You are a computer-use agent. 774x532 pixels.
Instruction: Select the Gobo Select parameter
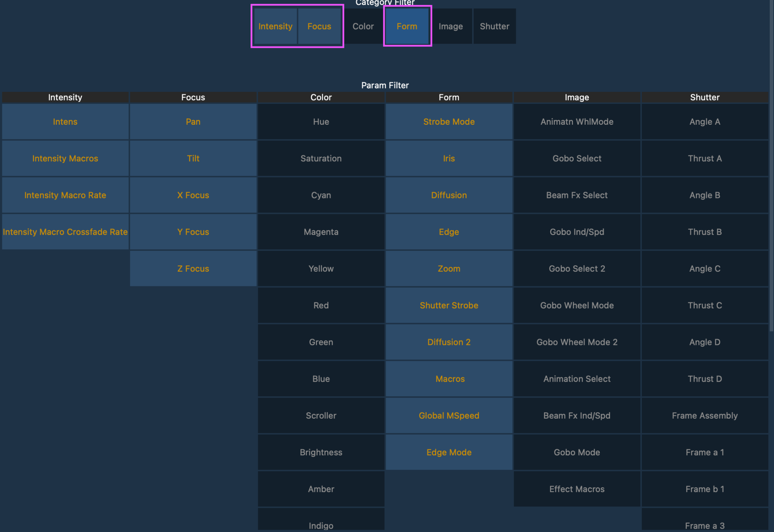pyautogui.click(x=576, y=158)
